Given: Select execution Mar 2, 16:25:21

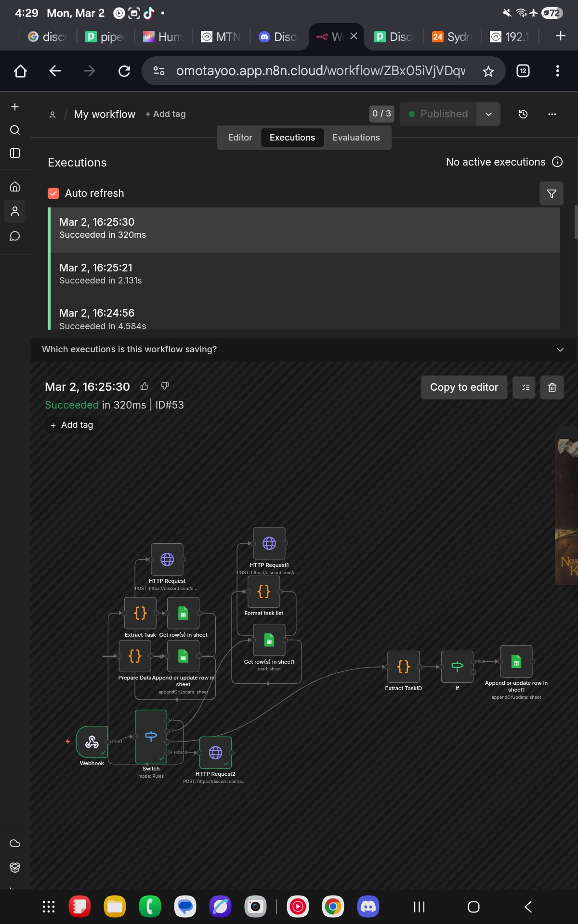Looking at the screenshot, I should pos(304,276).
